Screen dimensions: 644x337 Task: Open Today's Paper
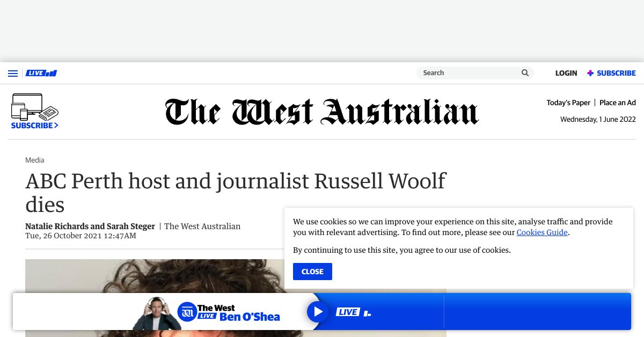pyautogui.click(x=568, y=102)
